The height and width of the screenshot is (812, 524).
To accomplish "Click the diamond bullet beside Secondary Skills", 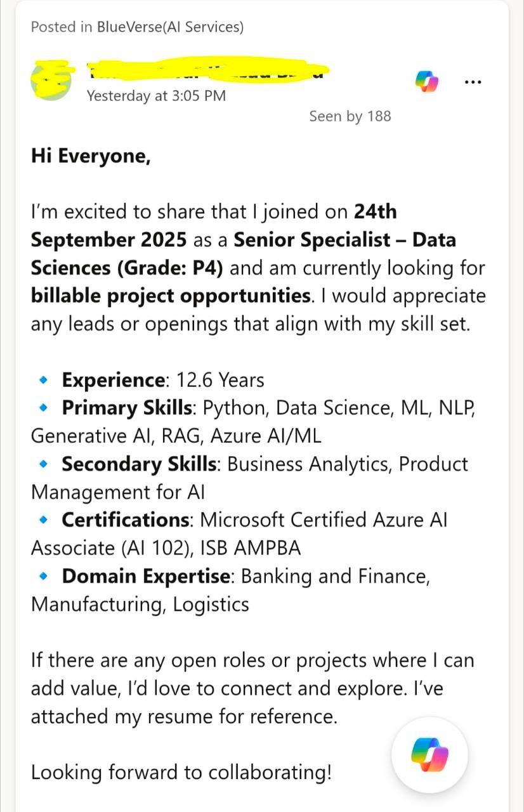I will click(x=43, y=464).
